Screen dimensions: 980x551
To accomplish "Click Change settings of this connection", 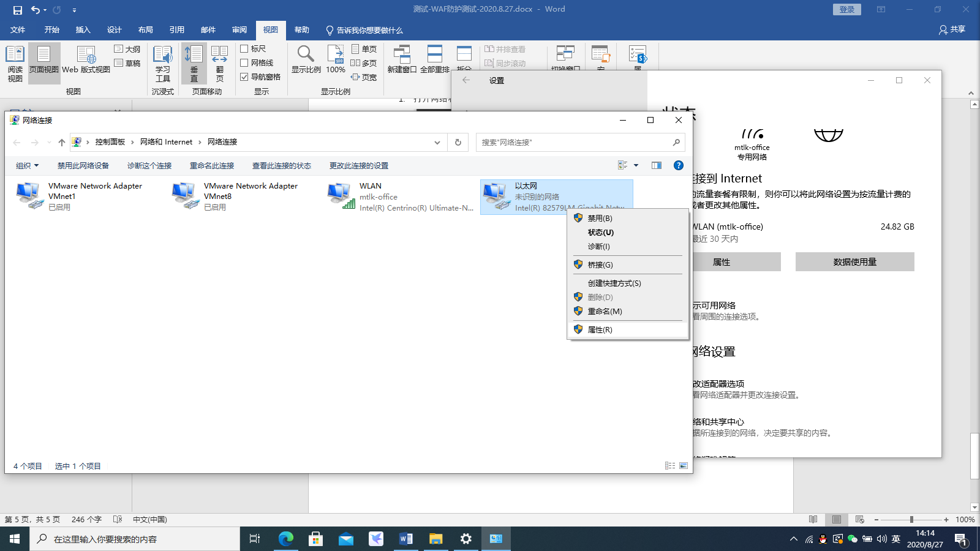I will pos(359,166).
